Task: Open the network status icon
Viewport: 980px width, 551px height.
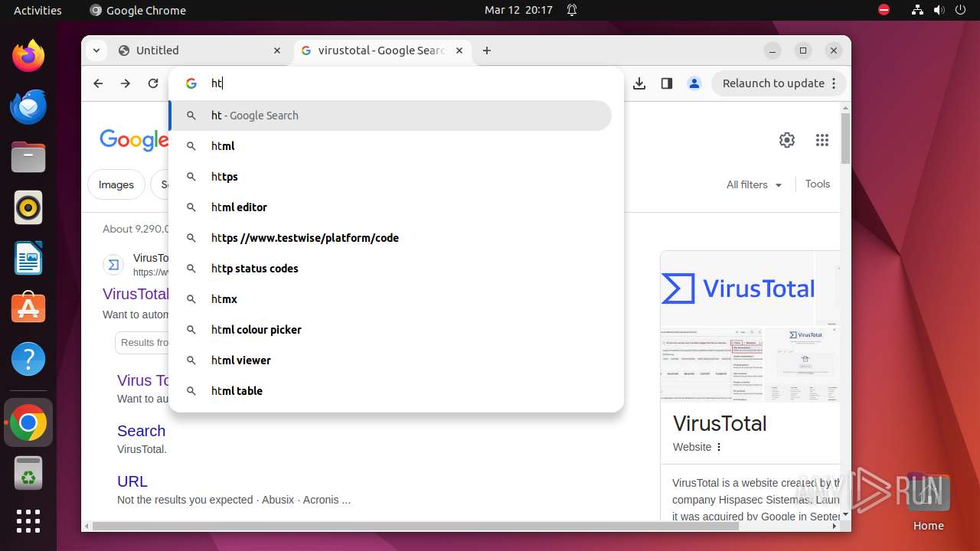Action: point(917,10)
